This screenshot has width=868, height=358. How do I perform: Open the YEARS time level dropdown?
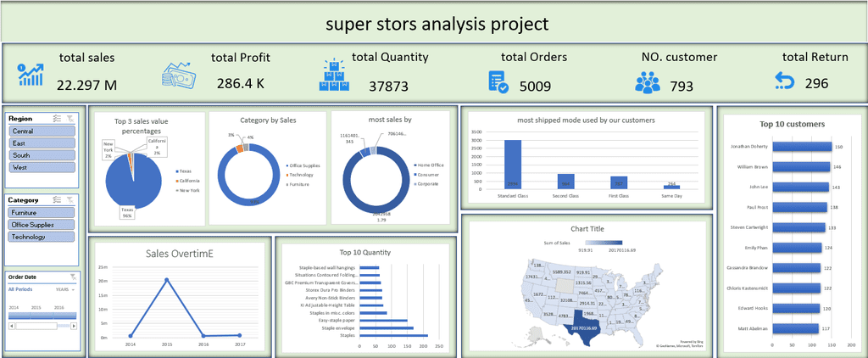point(65,289)
